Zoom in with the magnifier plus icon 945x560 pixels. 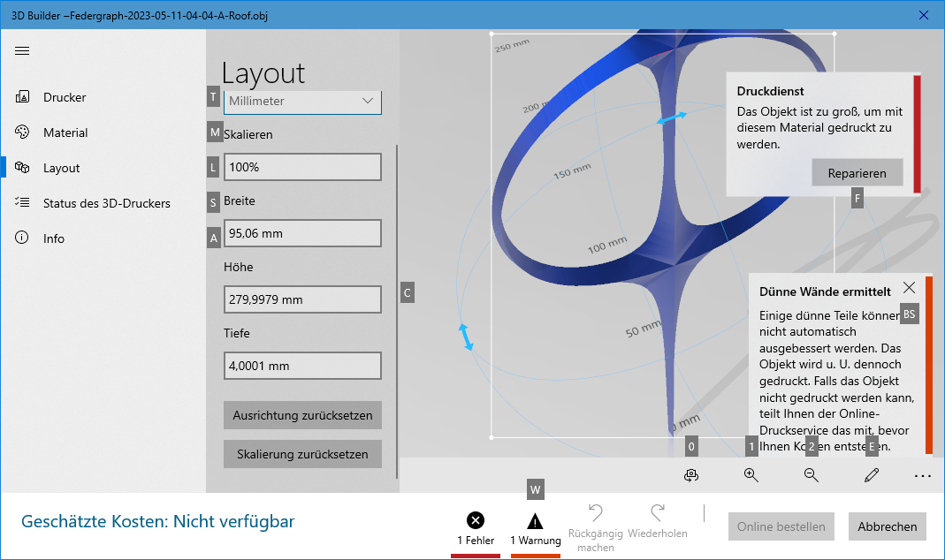751,475
